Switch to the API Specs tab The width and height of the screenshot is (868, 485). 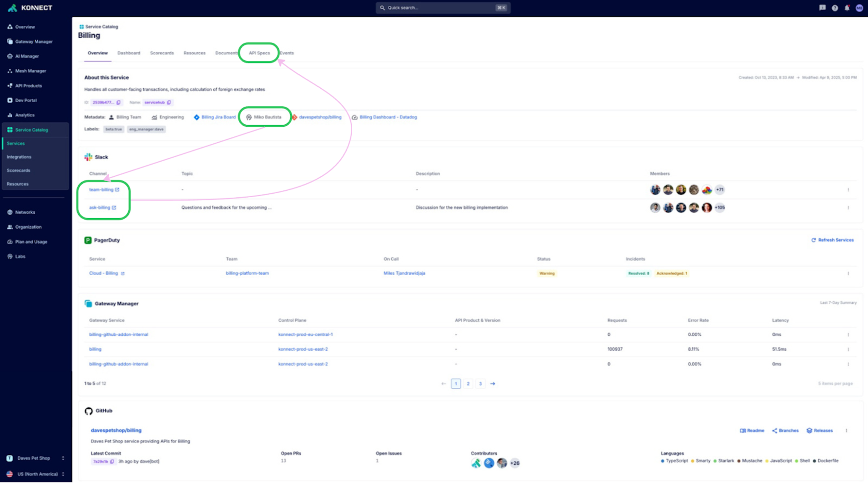pos(259,53)
